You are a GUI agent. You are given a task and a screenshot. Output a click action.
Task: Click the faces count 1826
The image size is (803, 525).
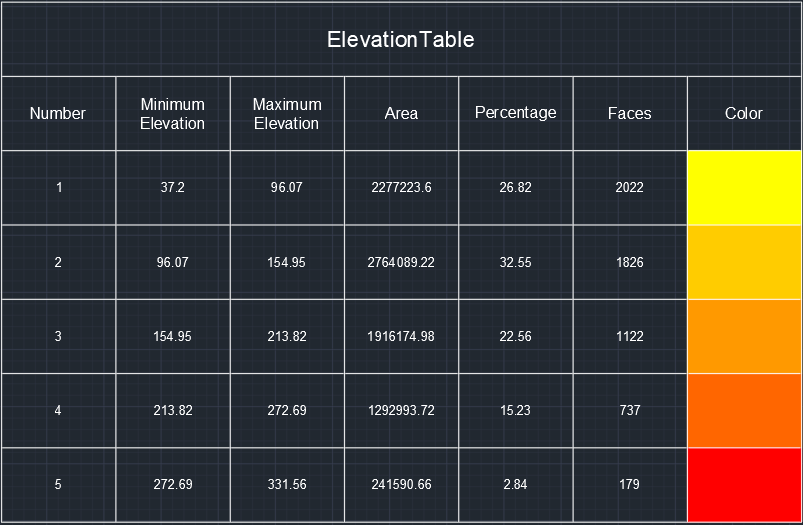[629, 262]
